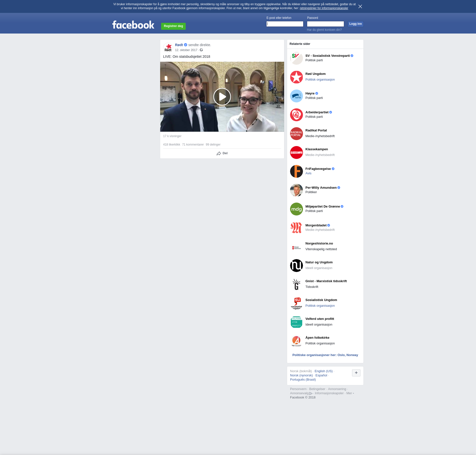
Task: Open Rød Ungdom star logo
Action: [297, 77]
